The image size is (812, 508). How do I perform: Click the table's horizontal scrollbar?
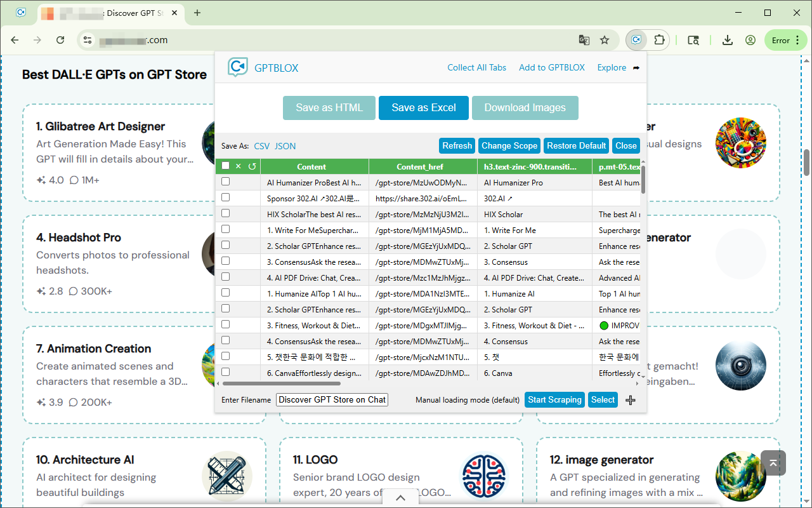[282, 384]
